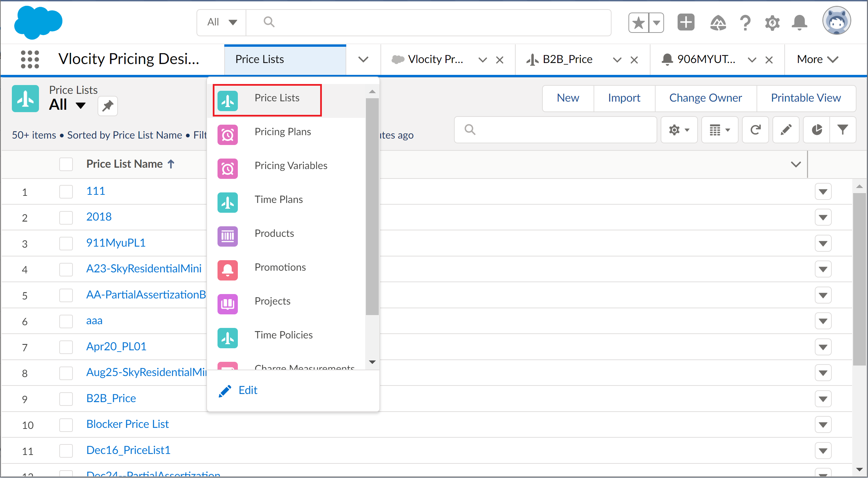Check the box for row 2018
This screenshot has width=868, height=478.
point(66,217)
